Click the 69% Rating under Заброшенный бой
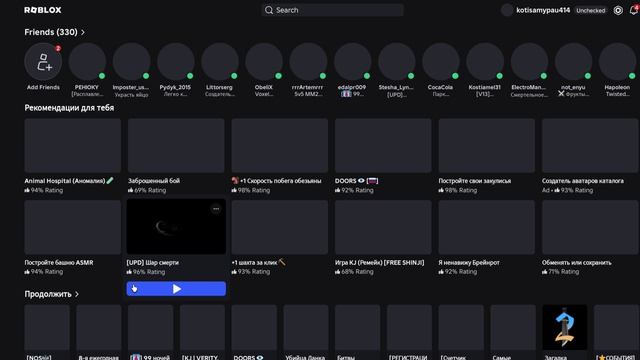Screen dimensions: 640x360 (x=147, y=190)
